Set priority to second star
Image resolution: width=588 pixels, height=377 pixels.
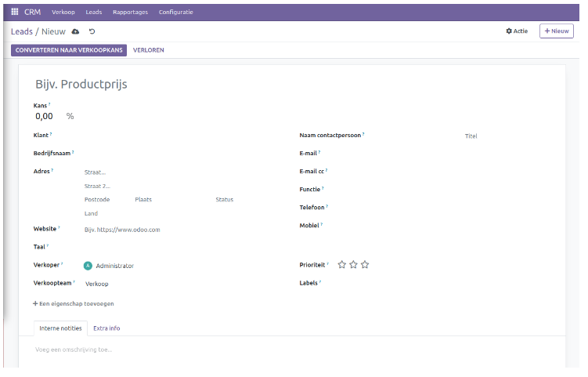[x=353, y=265]
